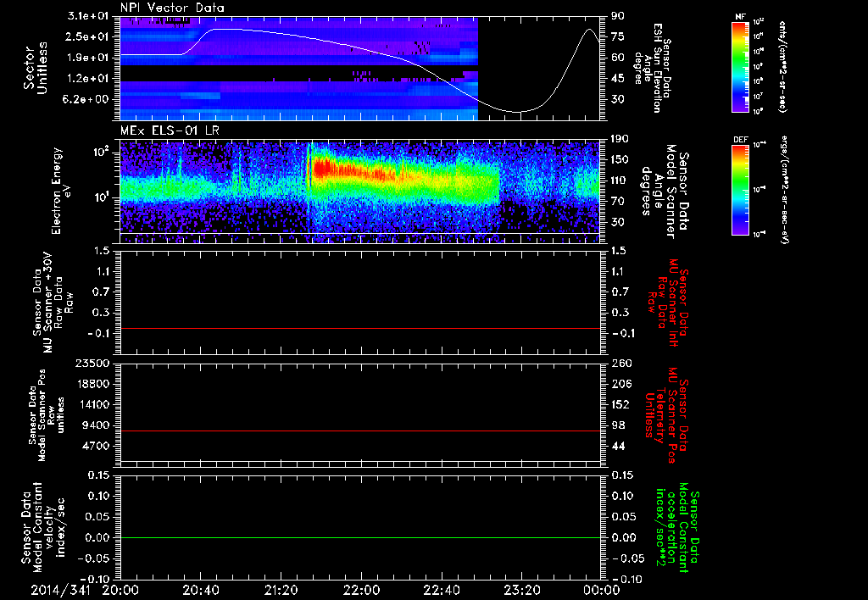
Task: Click the '10¹' electron energy tick label
Action: pos(103,197)
